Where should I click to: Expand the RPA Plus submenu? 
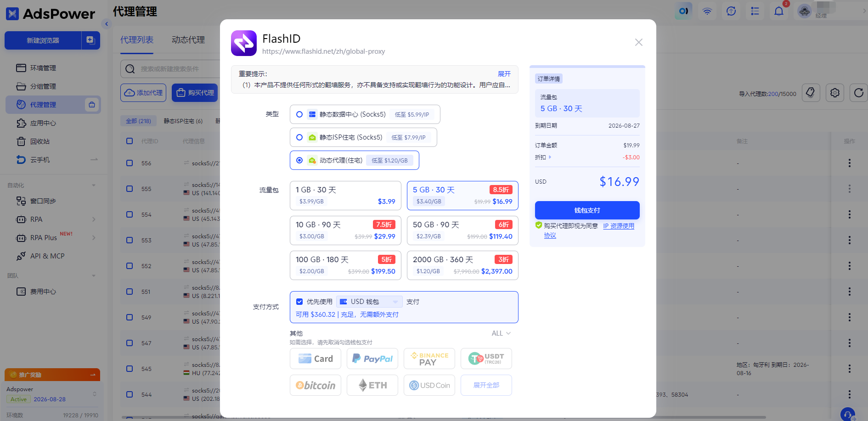coord(94,238)
